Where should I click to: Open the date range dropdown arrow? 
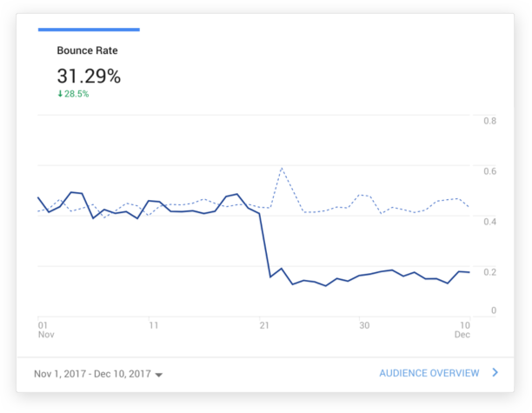[159, 375]
